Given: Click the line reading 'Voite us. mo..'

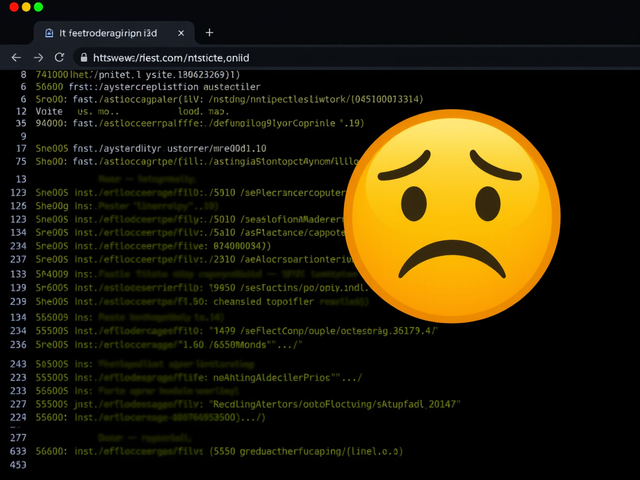Looking at the screenshot, I should [x=132, y=111].
